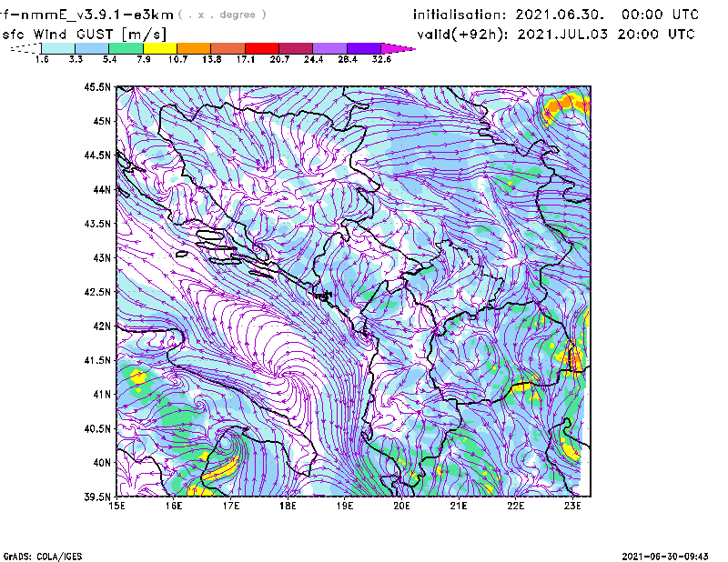Click the 40.5N latitude label
728x562 pixels.
tap(97, 429)
